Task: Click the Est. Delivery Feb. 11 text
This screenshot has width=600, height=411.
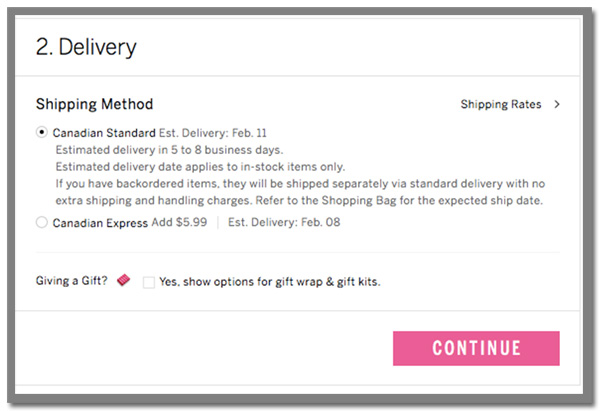Action: (213, 133)
